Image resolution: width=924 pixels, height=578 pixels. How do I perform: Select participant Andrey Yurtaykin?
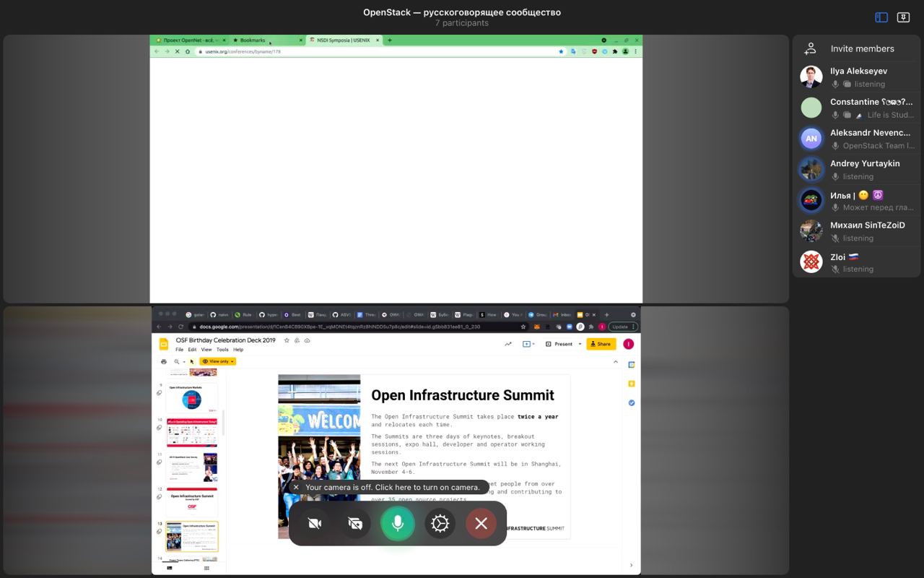[857, 169]
